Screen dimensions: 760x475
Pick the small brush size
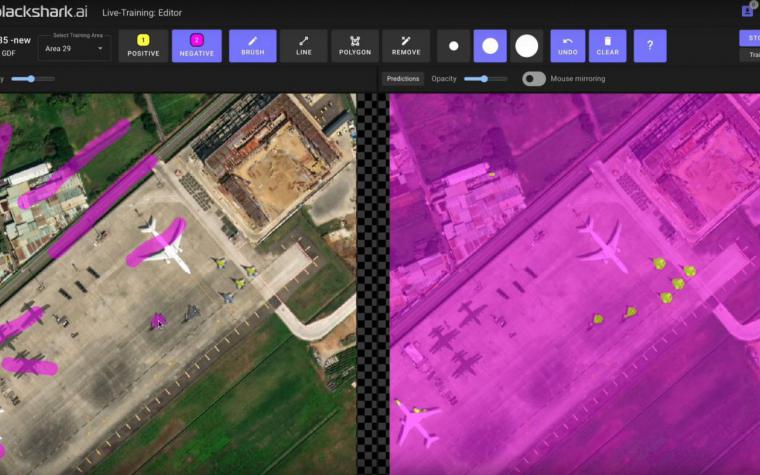(x=454, y=46)
